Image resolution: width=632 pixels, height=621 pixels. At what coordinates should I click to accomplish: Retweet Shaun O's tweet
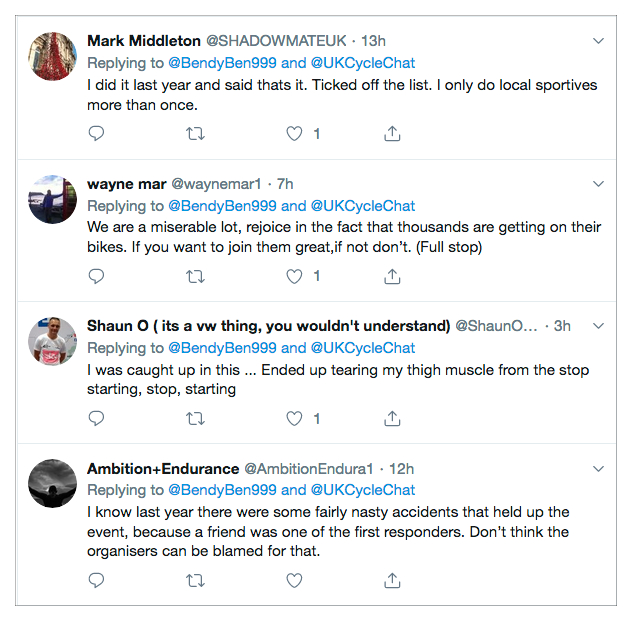coord(195,419)
